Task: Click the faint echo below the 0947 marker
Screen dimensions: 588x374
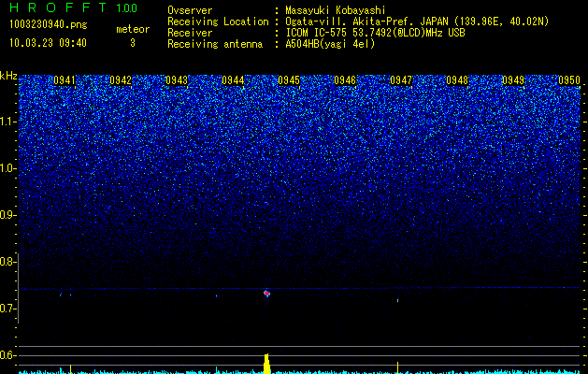Action: tap(398, 300)
